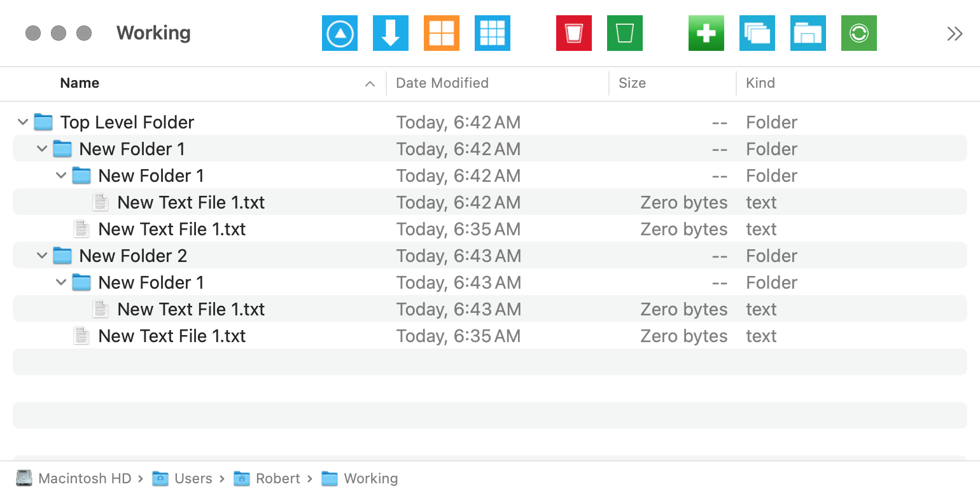This screenshot has width=980, height=496.
Task: Click the blue folder-window icon beside the refresh icon
Action: pyautogui.click(x=808, y=33)
